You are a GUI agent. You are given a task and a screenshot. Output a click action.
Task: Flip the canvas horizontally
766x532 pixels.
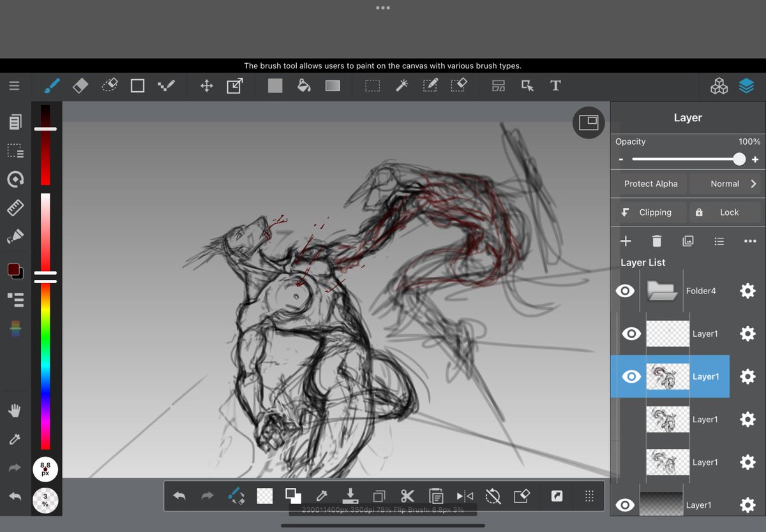pyautogui.click(x=465, y=496)
